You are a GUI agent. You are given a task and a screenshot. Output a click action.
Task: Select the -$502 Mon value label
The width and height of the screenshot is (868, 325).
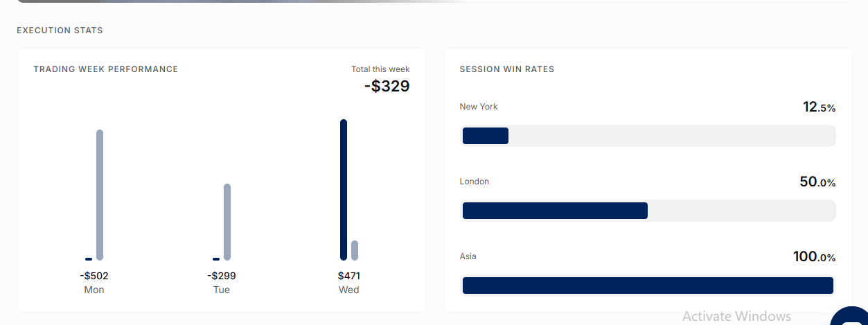point(94,276)
